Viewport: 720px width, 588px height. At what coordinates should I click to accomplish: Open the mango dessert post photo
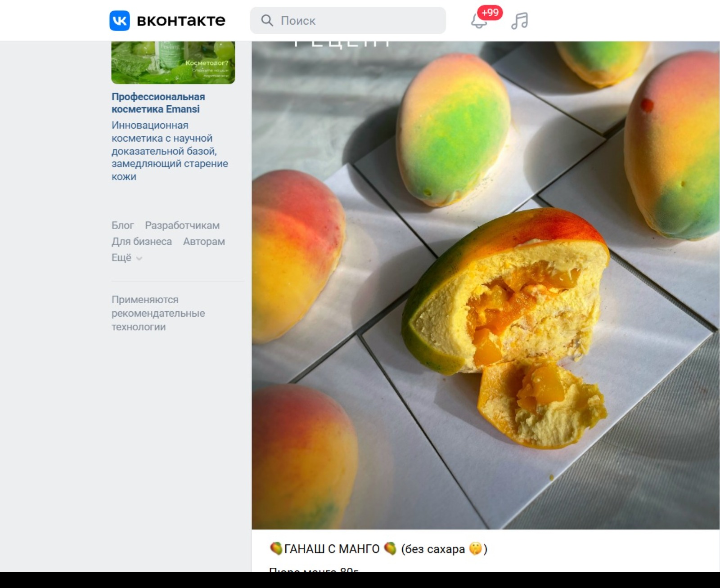485,288
